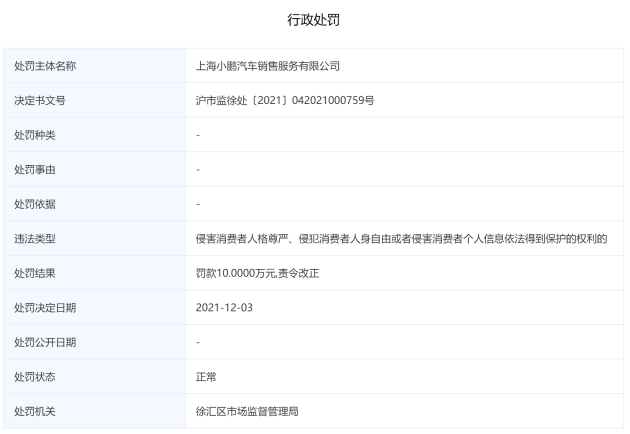Select the 处罚公开日期 label
Screen dimensions: 630x434
coord(45,342)
